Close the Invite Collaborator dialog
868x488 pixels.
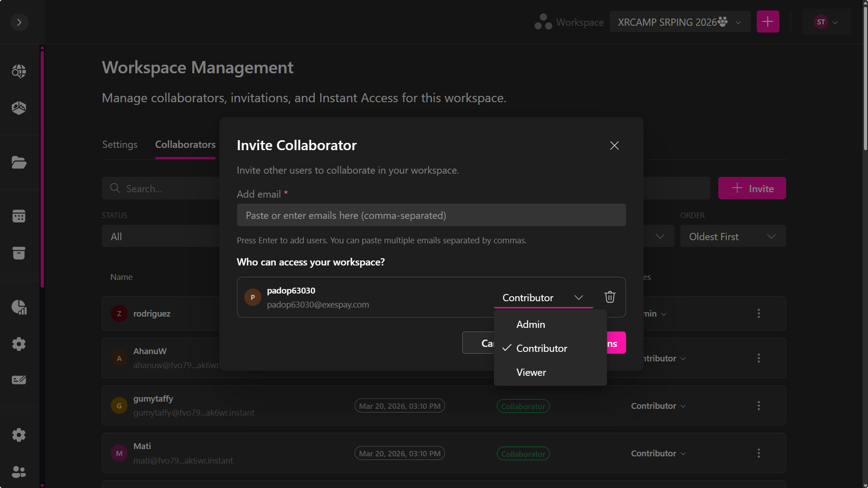(x=614, y=146)
